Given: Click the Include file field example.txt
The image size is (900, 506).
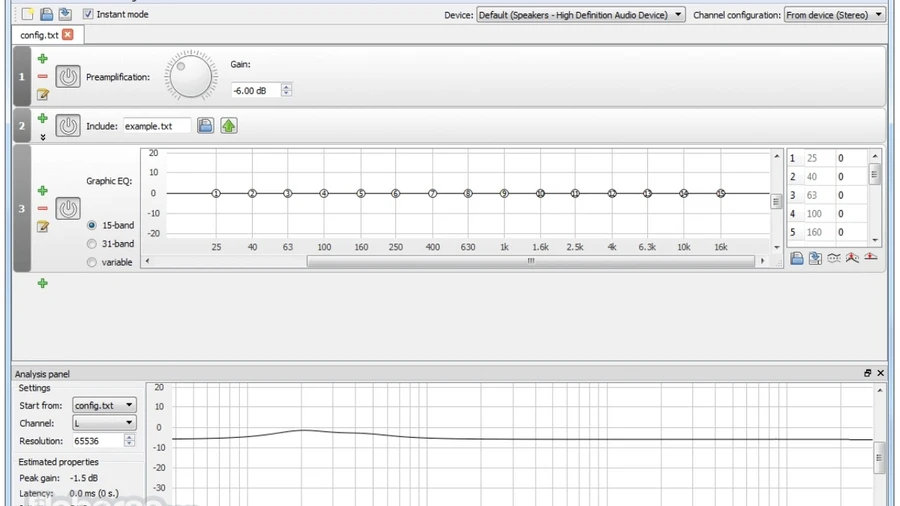Looking at the screenshot, I should click(x=157, y=126).
